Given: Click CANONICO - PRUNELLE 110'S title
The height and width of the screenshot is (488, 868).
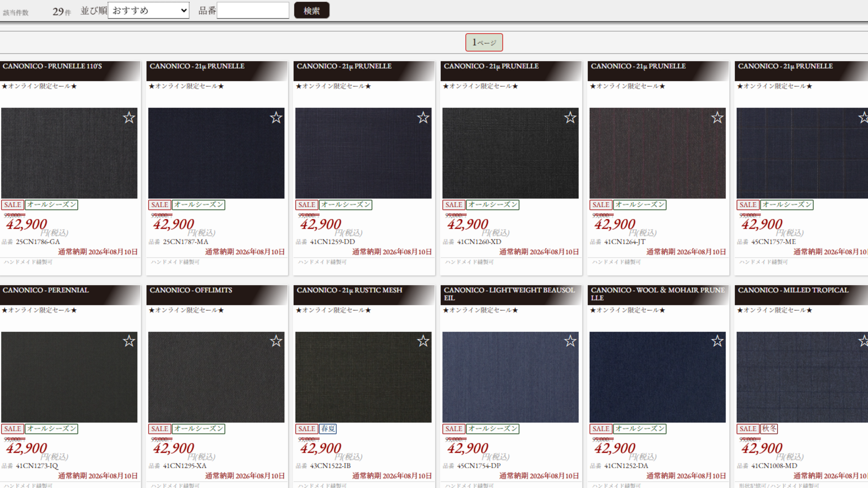Looking at the screenshot, I should point(52,66).
